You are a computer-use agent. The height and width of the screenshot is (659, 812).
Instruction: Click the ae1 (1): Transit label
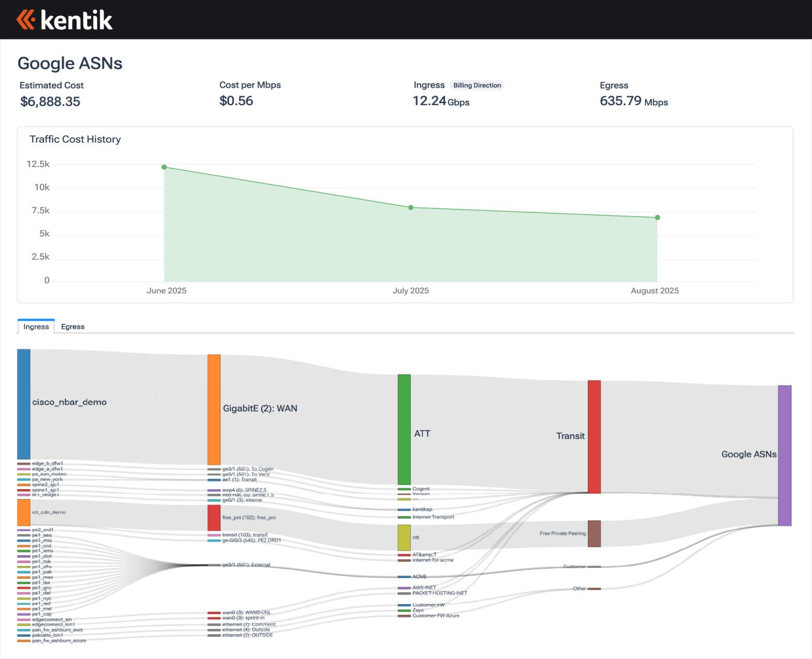point(239,480)
